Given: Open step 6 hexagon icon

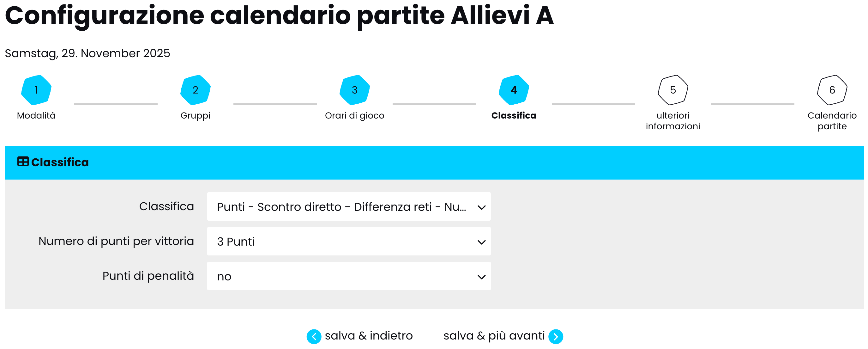Looking at the screenshot, I should [832, 90].
